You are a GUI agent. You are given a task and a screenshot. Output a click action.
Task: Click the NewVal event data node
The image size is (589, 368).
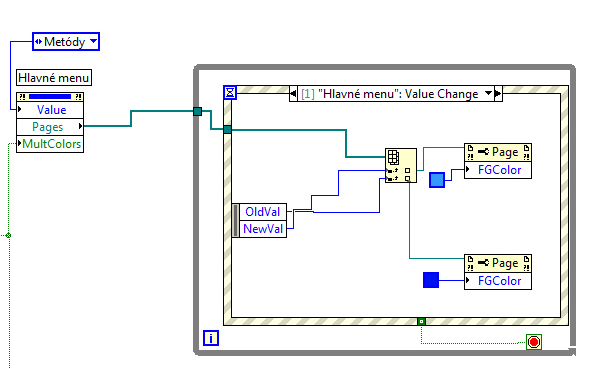click(263, 229)
